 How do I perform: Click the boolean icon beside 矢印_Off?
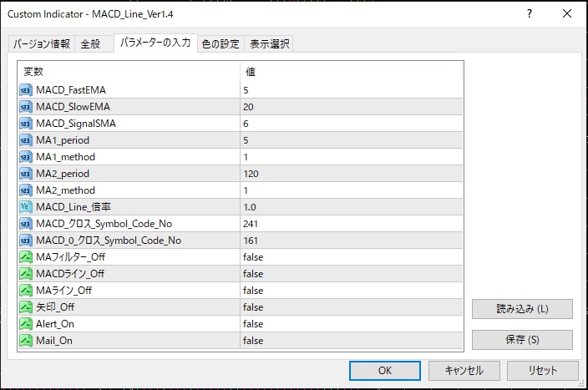25,307
